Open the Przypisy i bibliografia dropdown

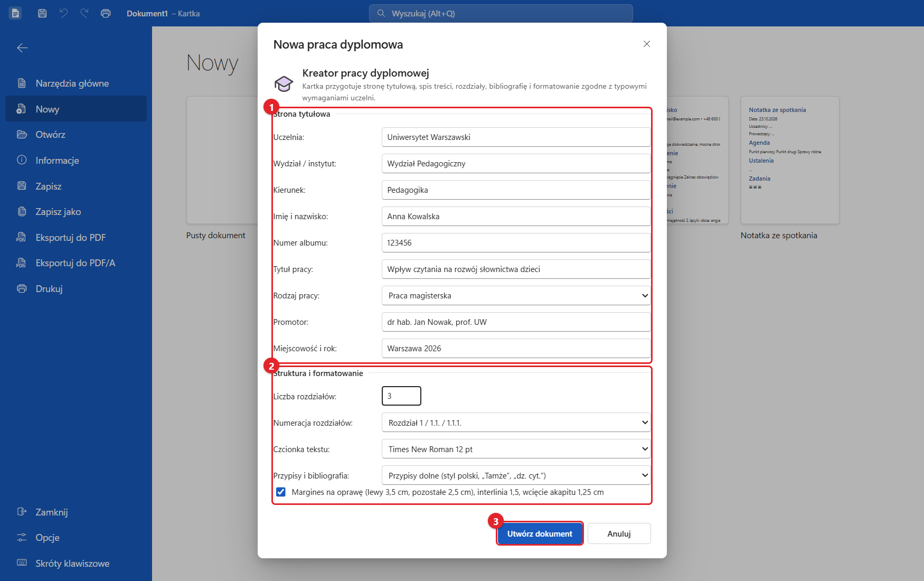coord(516,475)
